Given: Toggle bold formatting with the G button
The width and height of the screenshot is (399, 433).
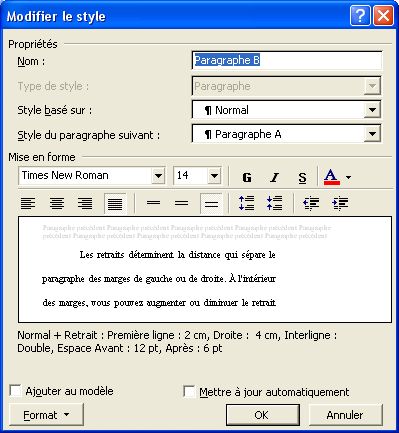Looking at the screenshot, I should pos(247,177).
